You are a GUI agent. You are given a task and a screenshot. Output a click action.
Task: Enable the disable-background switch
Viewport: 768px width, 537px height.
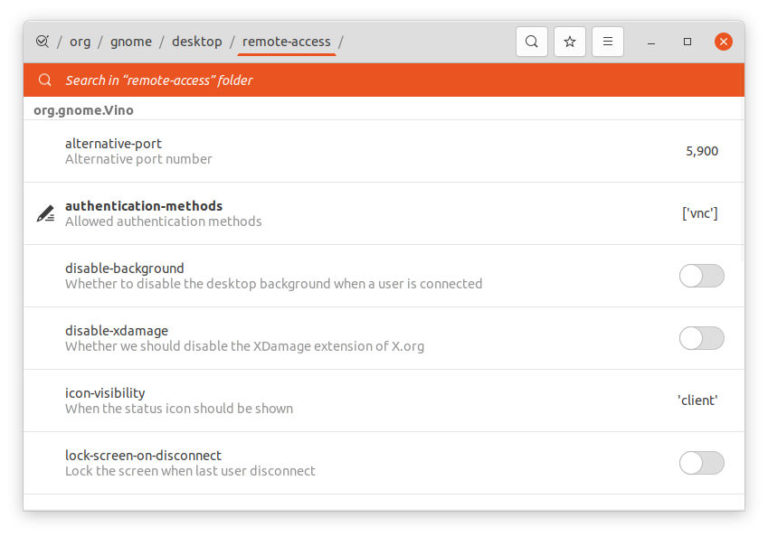pos(701,276)
